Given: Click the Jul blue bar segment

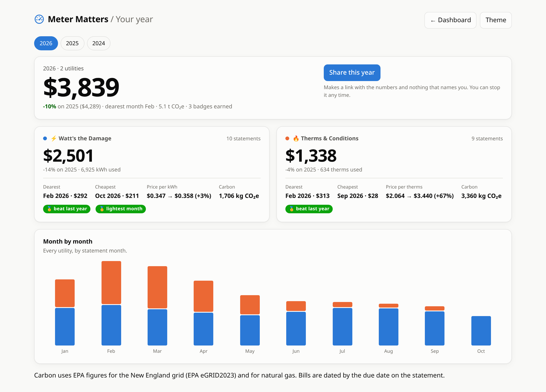Looking at the screenshot, I should (x=342, y=327).
